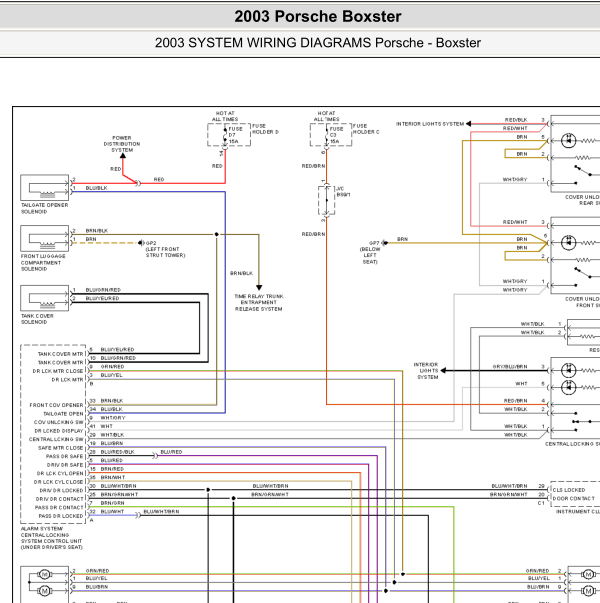This screenshot has height=603, width=600.
Task: Select the 'DRIV DR LOCKED' pin label
Action: tap(61, 490)
